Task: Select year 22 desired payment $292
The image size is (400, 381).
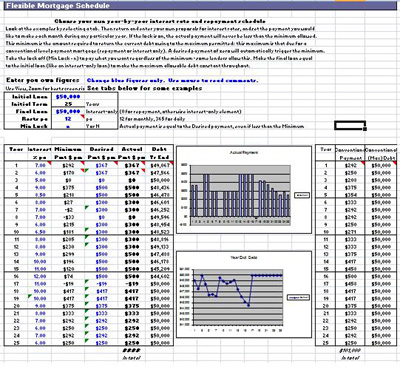Action: click(102, 321)
